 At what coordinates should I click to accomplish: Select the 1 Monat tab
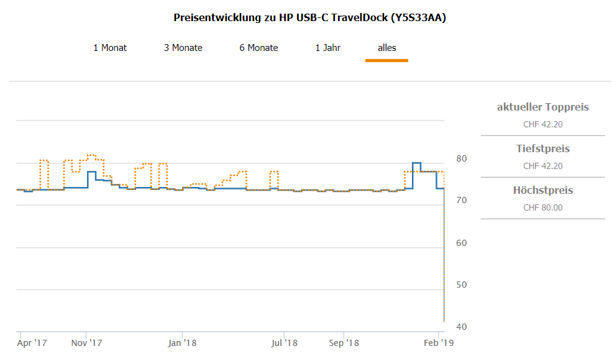pyautogui.click(x=110, y=48)
